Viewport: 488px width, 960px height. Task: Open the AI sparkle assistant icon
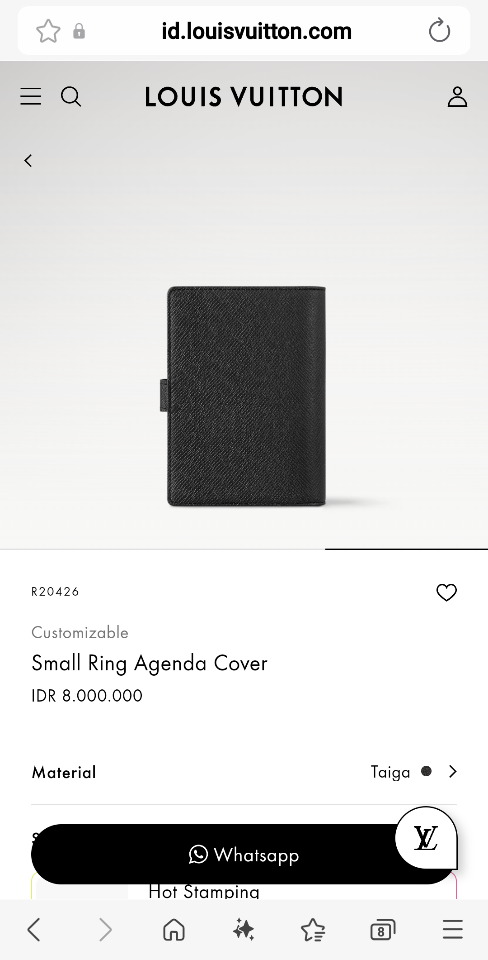point(244,930)
